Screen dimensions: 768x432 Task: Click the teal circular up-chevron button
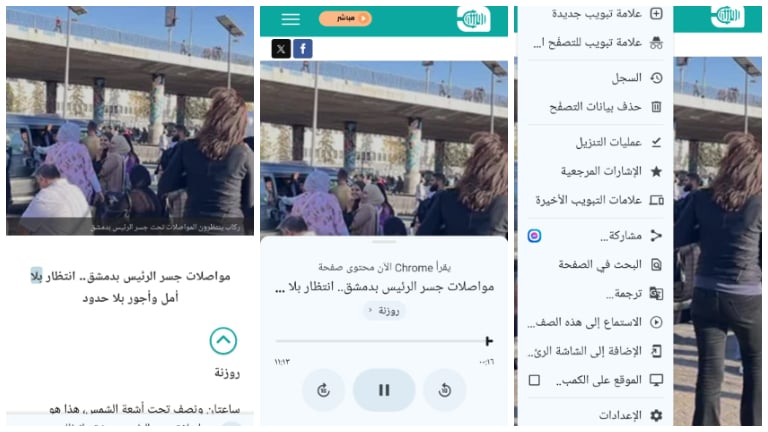pos(223,340)
